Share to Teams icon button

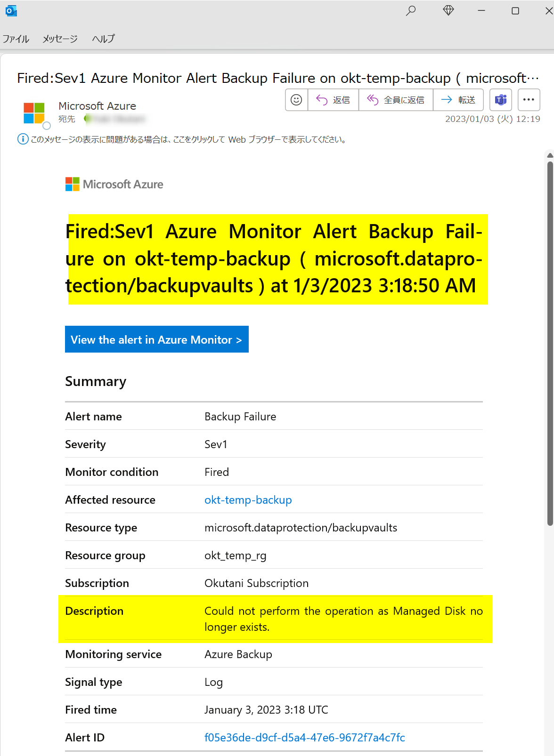[x=501, y=100]
